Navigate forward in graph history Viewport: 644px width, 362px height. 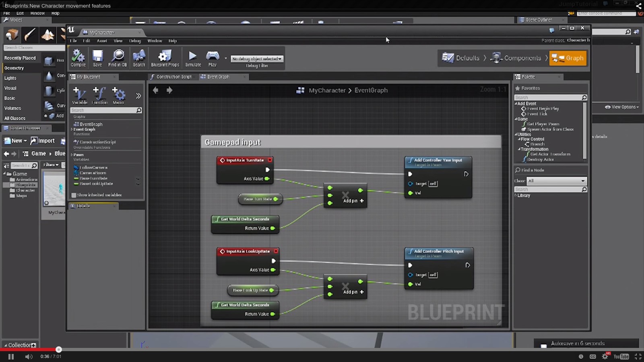(x=169, y=90)
